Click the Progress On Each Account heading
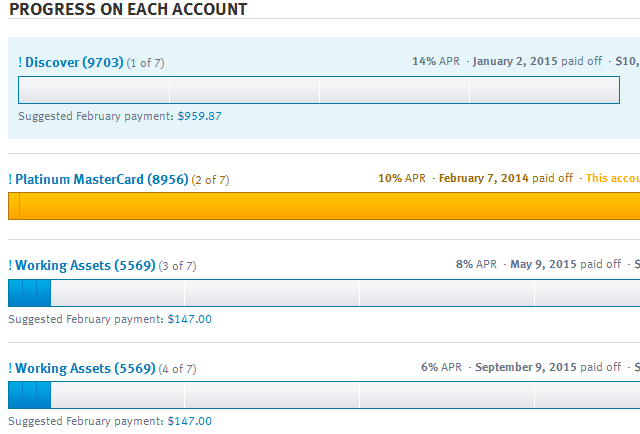The image size is (640, 434). [x=128, y=9]
